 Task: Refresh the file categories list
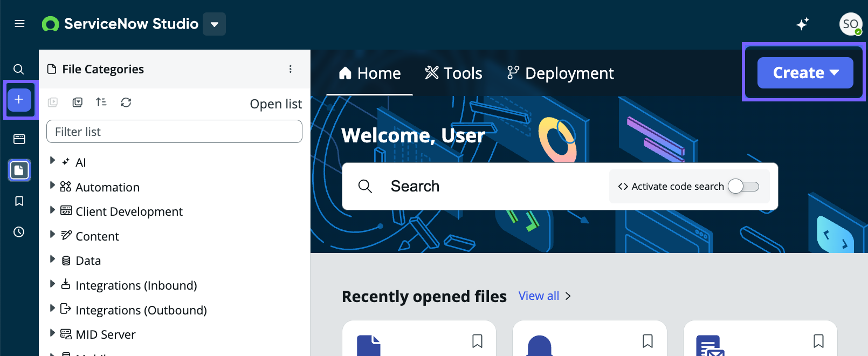click(126, 102)
